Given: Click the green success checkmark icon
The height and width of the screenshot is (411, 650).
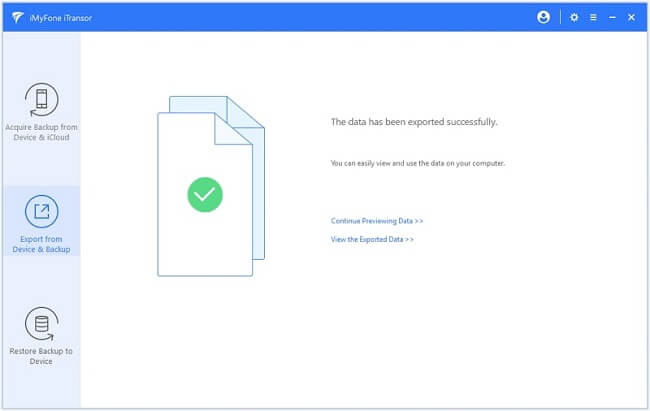Looking at the screenshot, I should point(205,195).
